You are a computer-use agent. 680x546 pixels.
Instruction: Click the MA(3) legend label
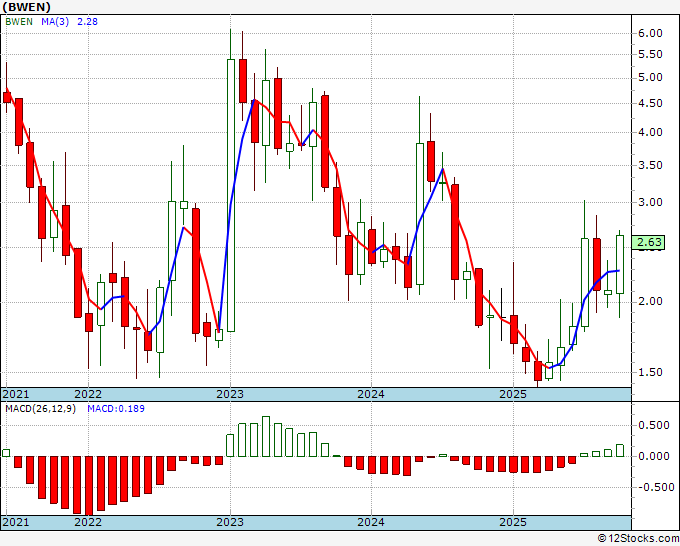55,21
